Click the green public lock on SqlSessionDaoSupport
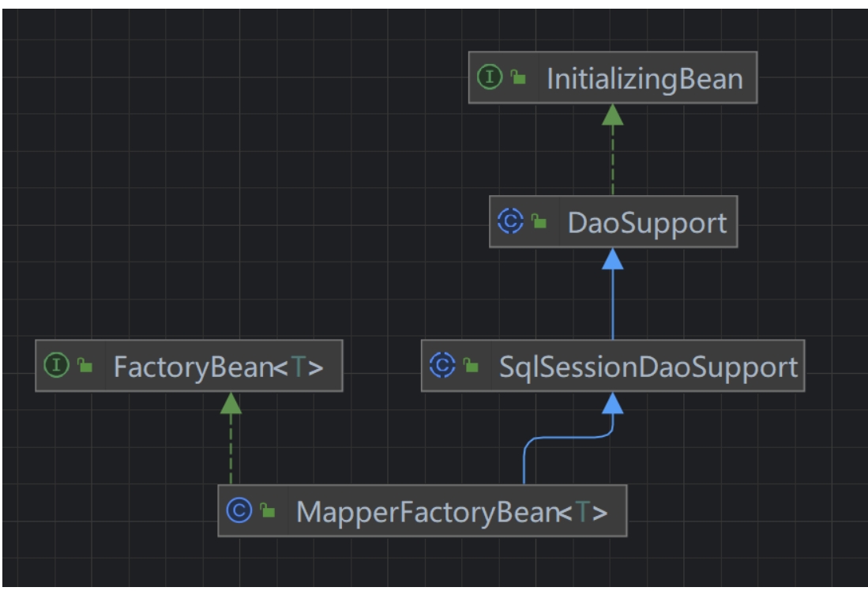Viewport: 868px width, 591px height. click(471, 367)
